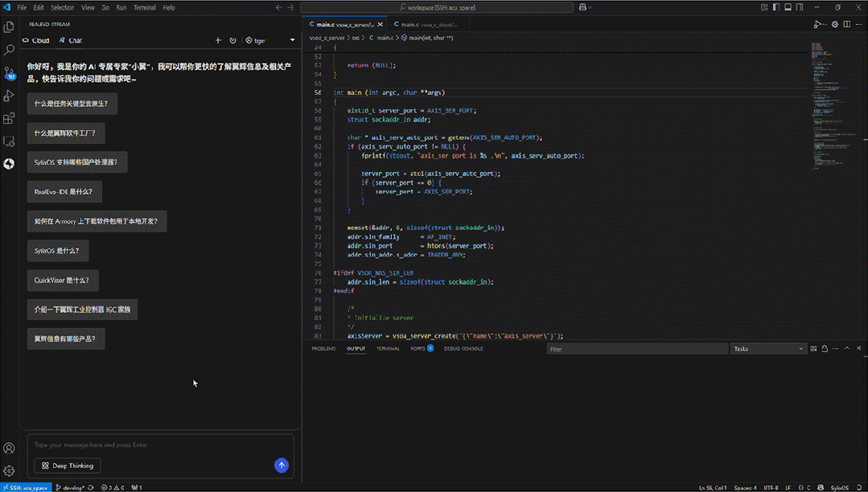
Task: Close the main.c vsoa_c_server tab
Action: click(x=381, y=24)
